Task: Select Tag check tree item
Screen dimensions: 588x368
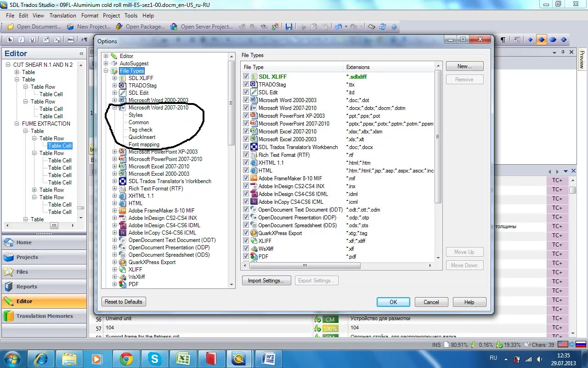Action: tap(141, 130)
